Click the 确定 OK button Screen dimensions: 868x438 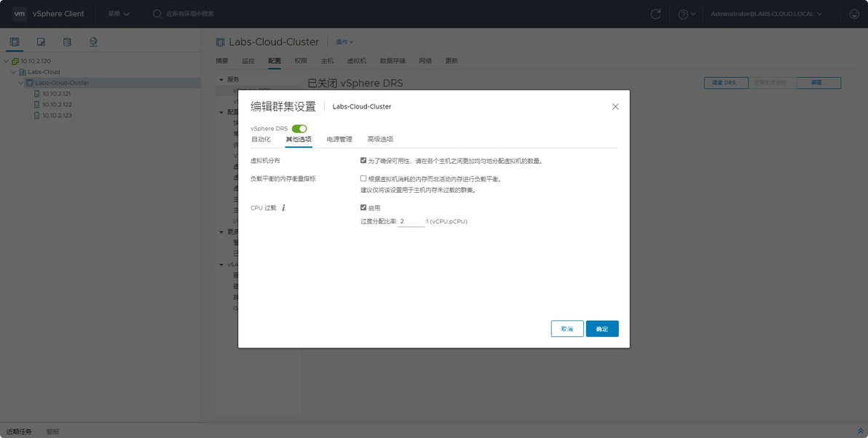[x=602, y=329]
